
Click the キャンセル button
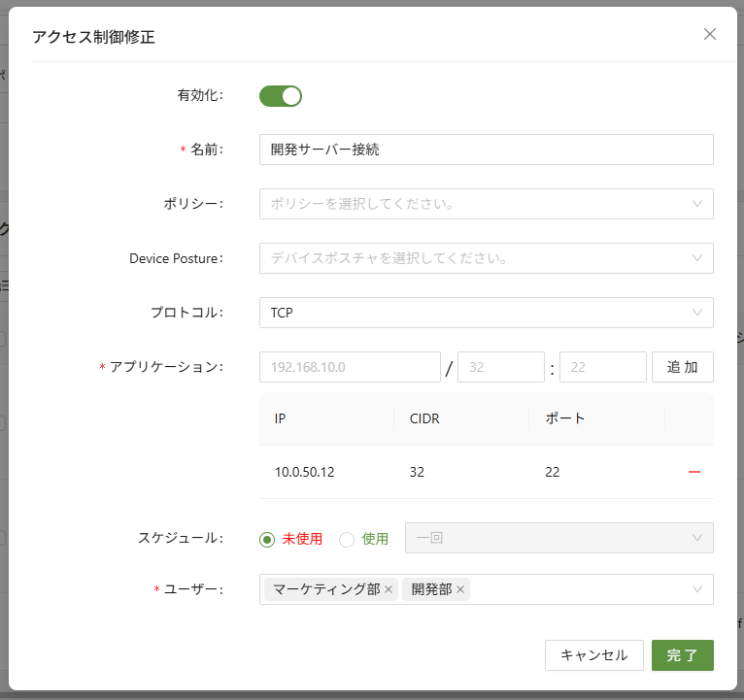(593, 655)
